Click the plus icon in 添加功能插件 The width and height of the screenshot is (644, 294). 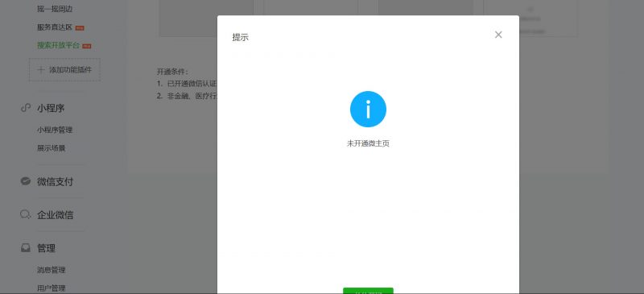[x=41, y=70]
